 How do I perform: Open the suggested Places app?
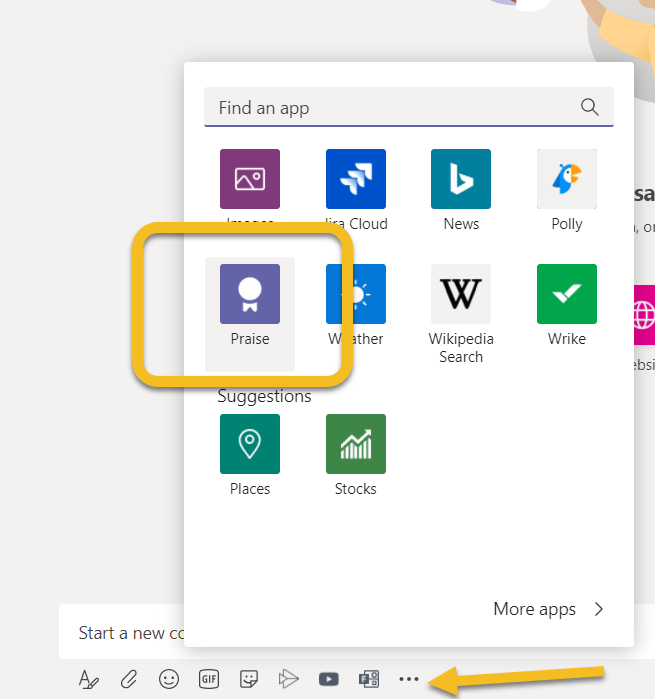250,445
